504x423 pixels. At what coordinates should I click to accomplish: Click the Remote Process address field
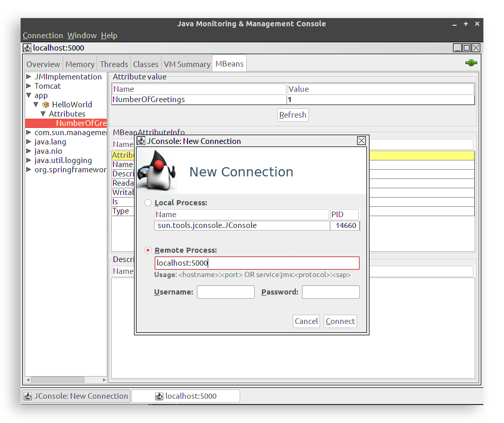pyautogui.click(x=257, y=263)
